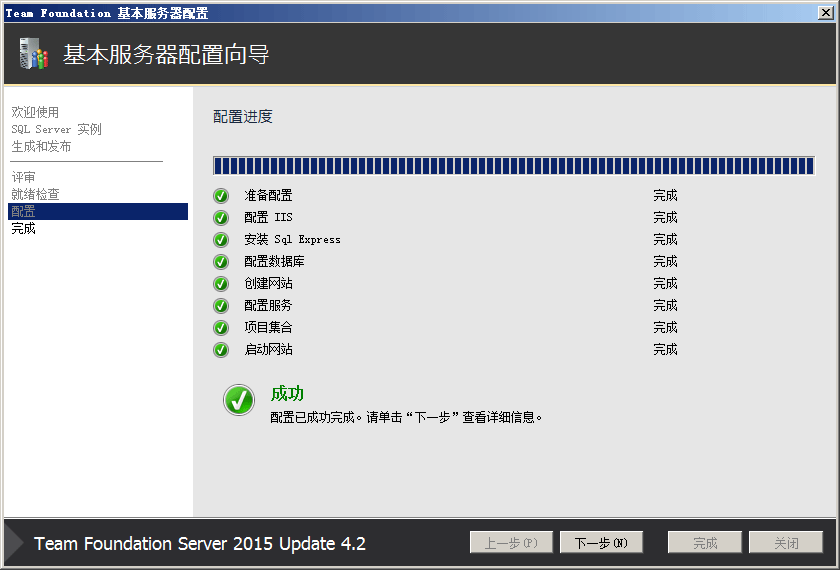Click the 完成 button in footer
This screenshot has height=570, width=840.
704,543
